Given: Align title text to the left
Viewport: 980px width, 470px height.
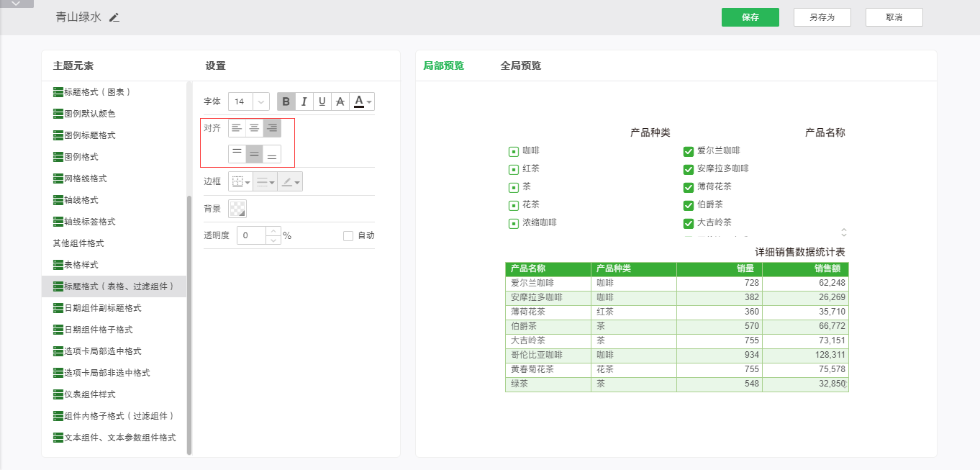Looking at the screenshot, I should coord(237,128).
